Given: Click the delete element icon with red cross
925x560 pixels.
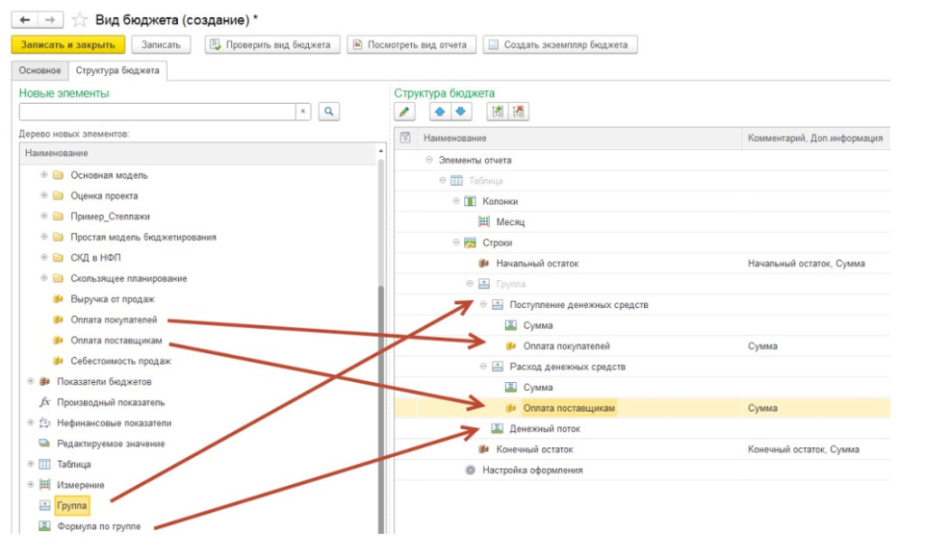Looking at the screenshot, I should coord(519,112).
